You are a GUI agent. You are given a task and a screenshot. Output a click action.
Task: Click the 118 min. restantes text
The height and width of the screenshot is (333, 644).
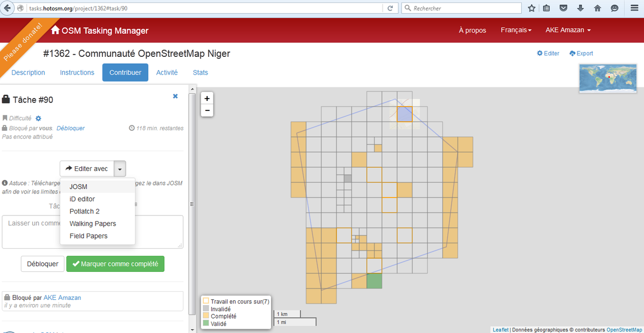pos(160,128)
